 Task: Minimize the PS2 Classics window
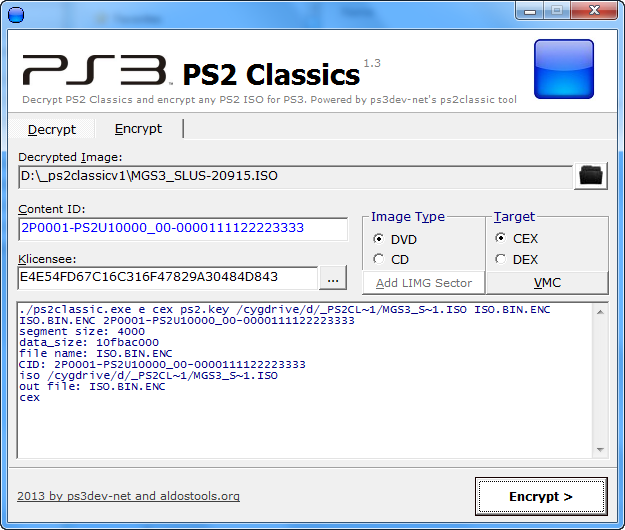(x=530, y=11)
